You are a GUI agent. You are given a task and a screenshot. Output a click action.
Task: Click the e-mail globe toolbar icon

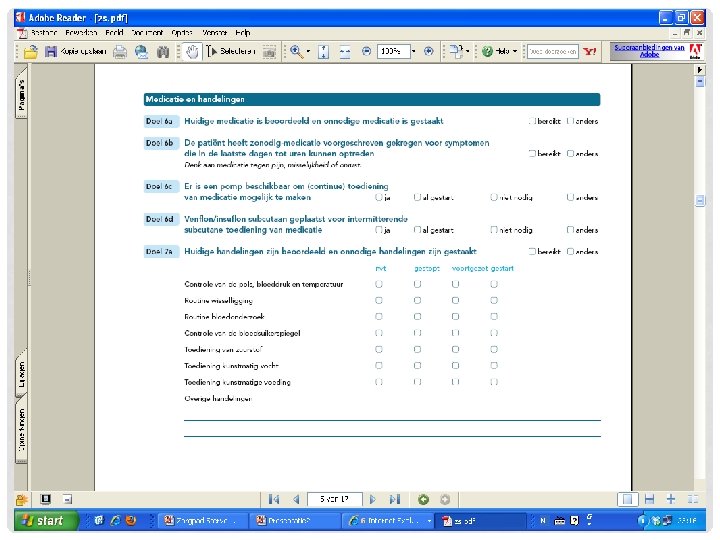pyautogui.click(x=141, y=51)
